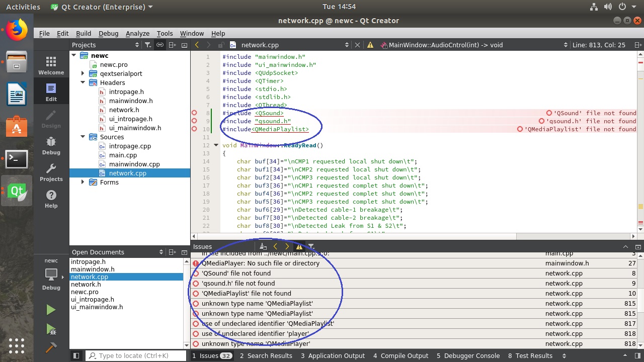
Task: Fold the ReadyRead function block
Action: (216, 145)
